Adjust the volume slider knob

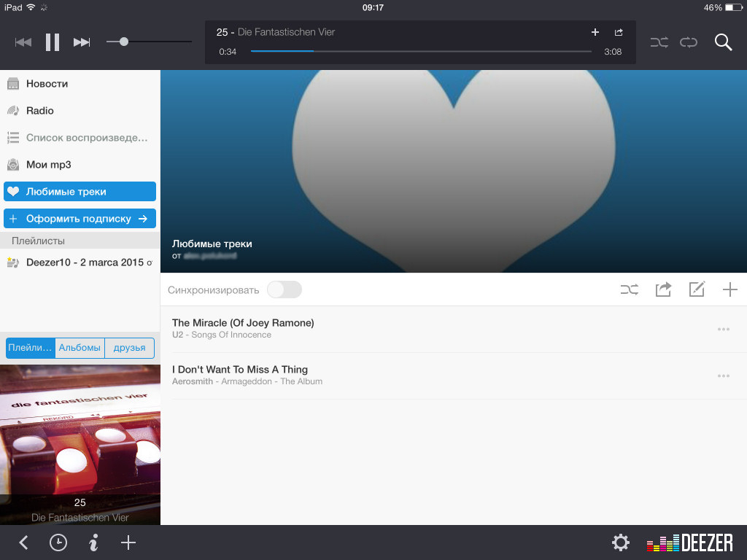pos(124,42)
